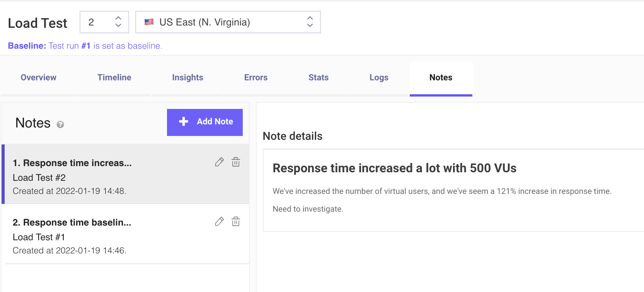The height and width of the screenshot is (292, 644).
Task: Select the first note for Load Test #2
Action: click(126, 174)
